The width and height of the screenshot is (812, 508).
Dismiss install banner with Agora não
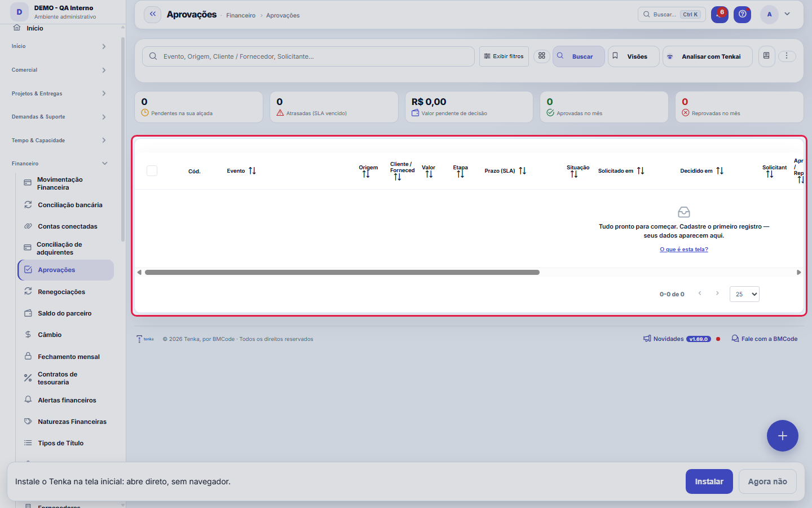(767, 481)
